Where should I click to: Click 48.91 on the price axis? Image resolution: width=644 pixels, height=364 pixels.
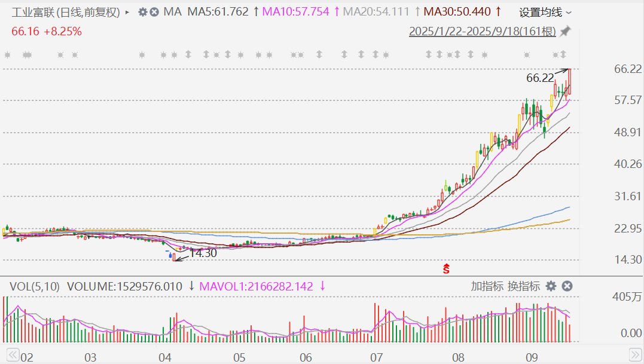[x=628, y=132]
